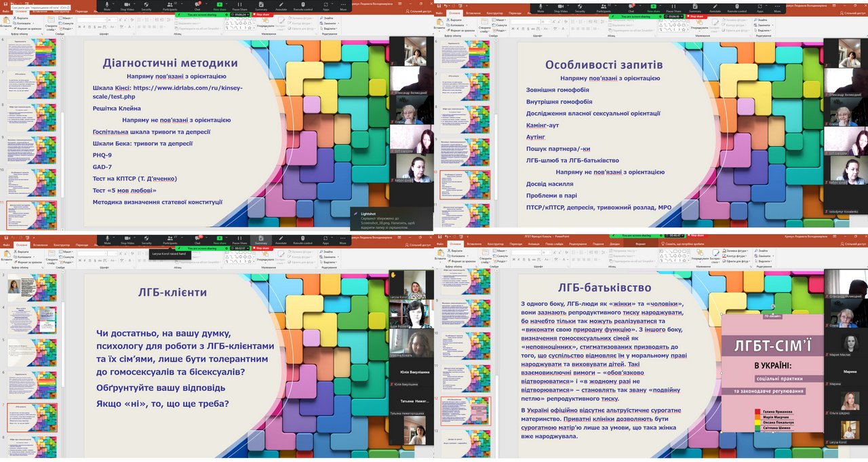Screen dimensions: 868x462
Task: Open Chat in the ЛГБ-клієнти window's Zoom bar
Action: pyautogui.click(x=197, y=239)
